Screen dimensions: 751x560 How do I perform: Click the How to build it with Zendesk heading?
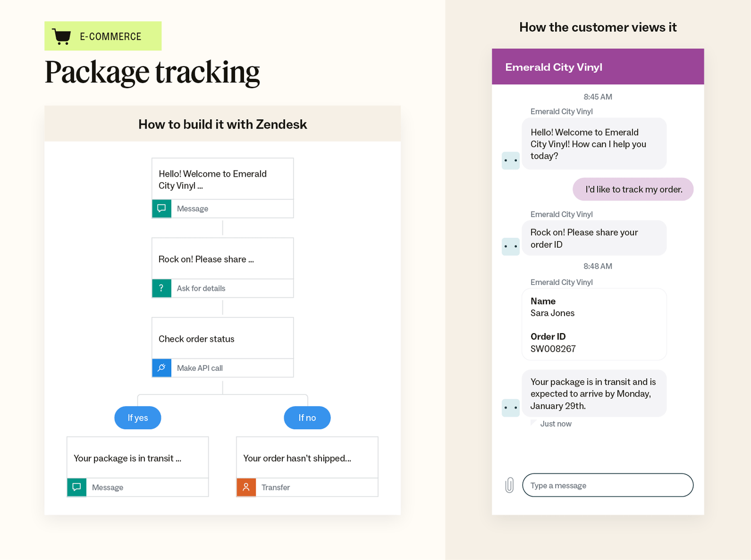tap(223, 124)
